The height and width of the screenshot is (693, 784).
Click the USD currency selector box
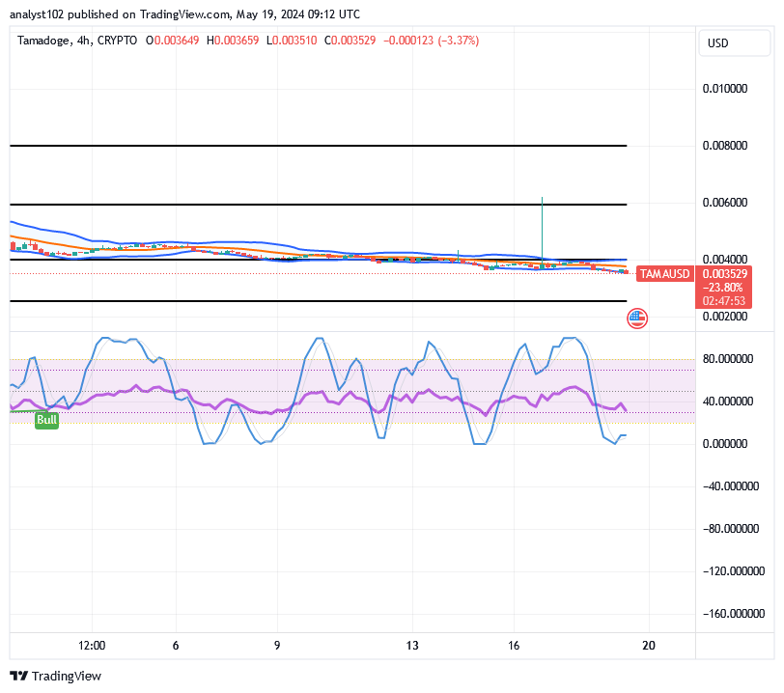coord(734,43)
